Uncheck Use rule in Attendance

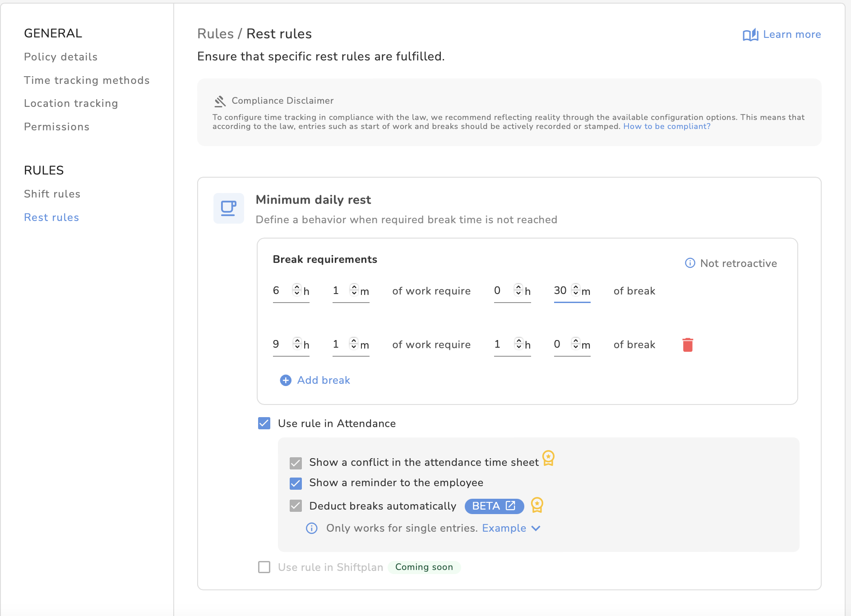coord(264,423)
